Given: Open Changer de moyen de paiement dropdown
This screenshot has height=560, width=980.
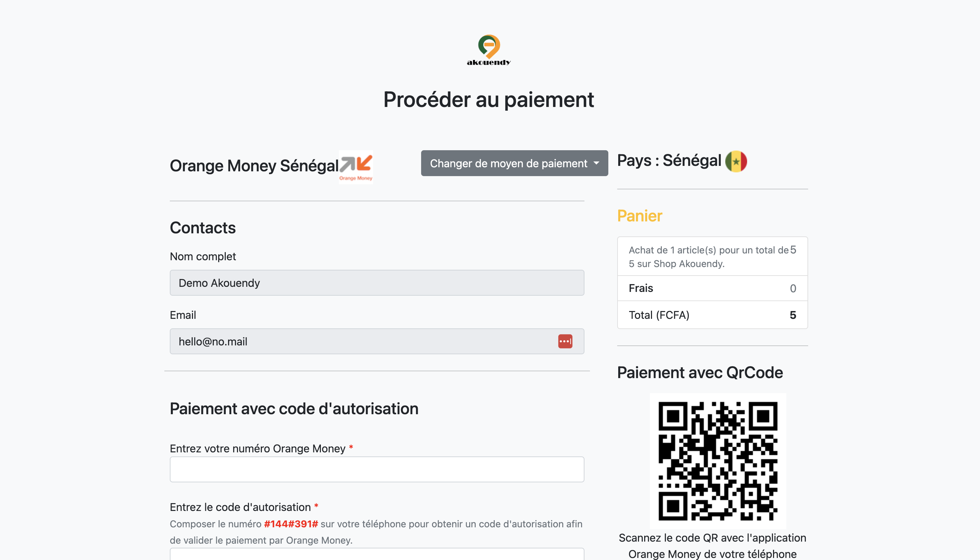Looking at the screenshot, I should pyautogui.click(x=508, y=164).
